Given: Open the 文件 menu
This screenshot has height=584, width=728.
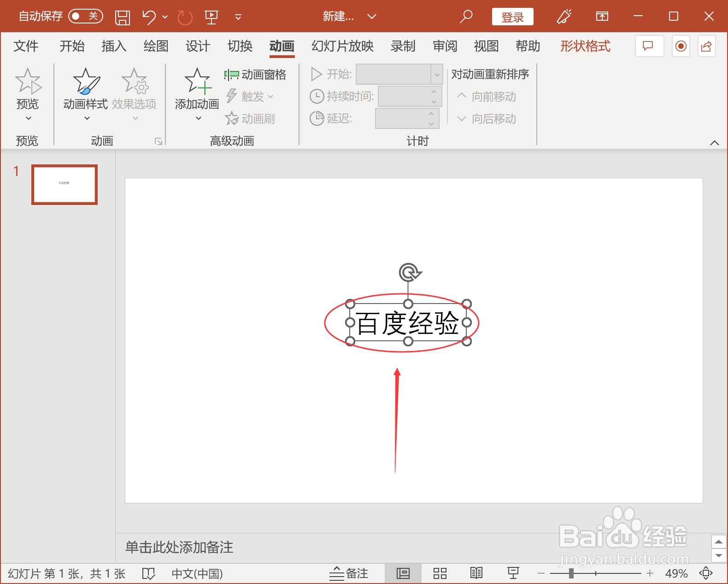Looking at the screenshot, I should click(x=26, y=46).
